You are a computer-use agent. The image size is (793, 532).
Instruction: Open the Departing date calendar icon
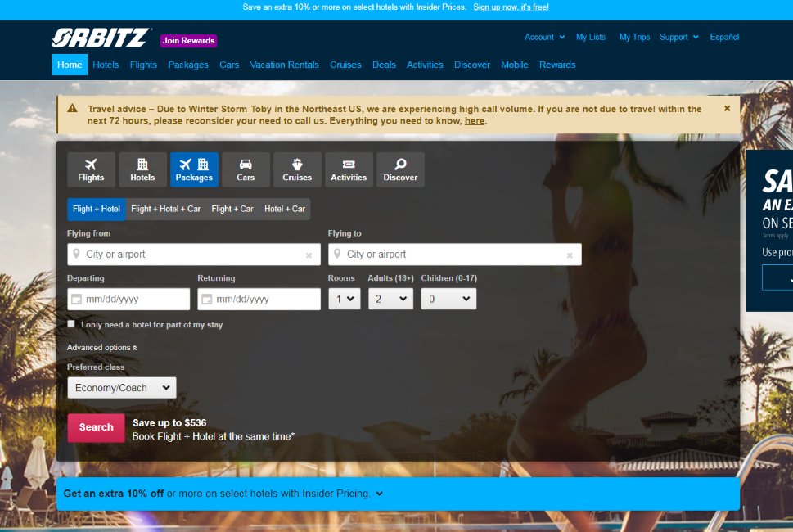tap(76, 299)
